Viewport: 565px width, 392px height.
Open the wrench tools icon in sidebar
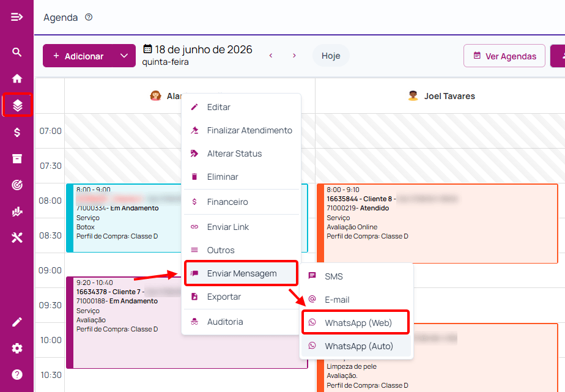(x=17, y=238)
